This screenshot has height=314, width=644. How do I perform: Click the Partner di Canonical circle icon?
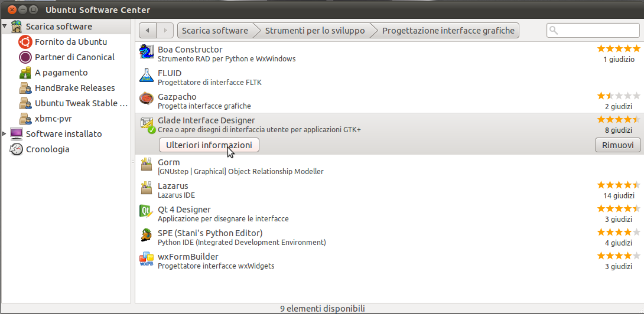pos(25,57)
